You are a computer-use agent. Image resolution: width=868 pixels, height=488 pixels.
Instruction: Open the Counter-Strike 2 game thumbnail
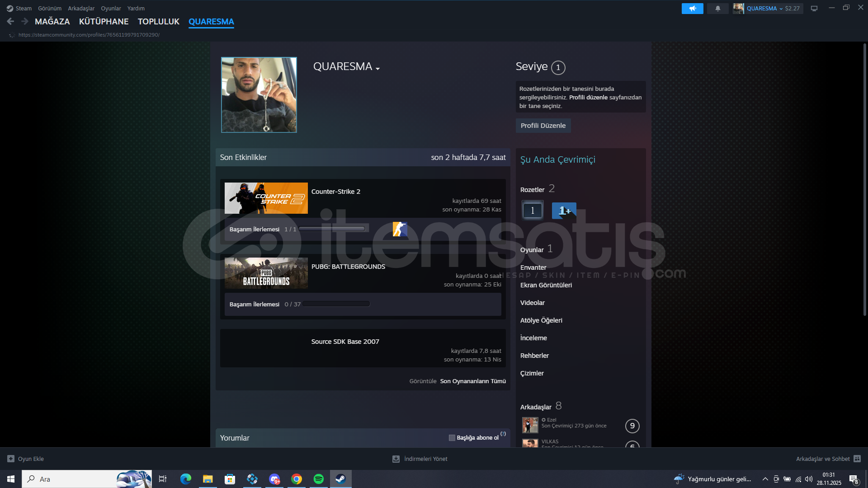click(x=266, y=198)
